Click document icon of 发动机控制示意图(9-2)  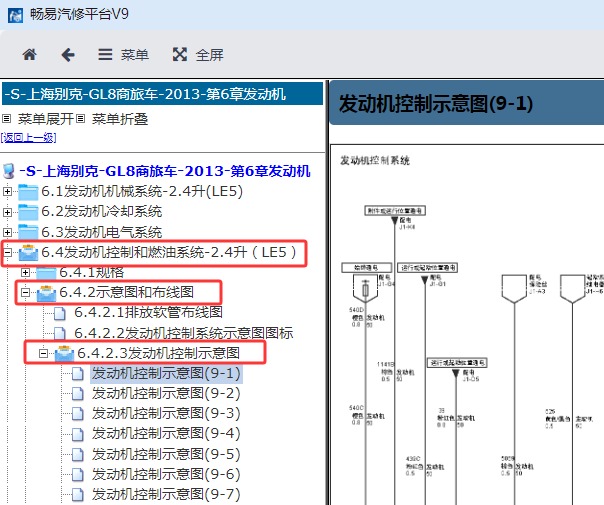78,393
